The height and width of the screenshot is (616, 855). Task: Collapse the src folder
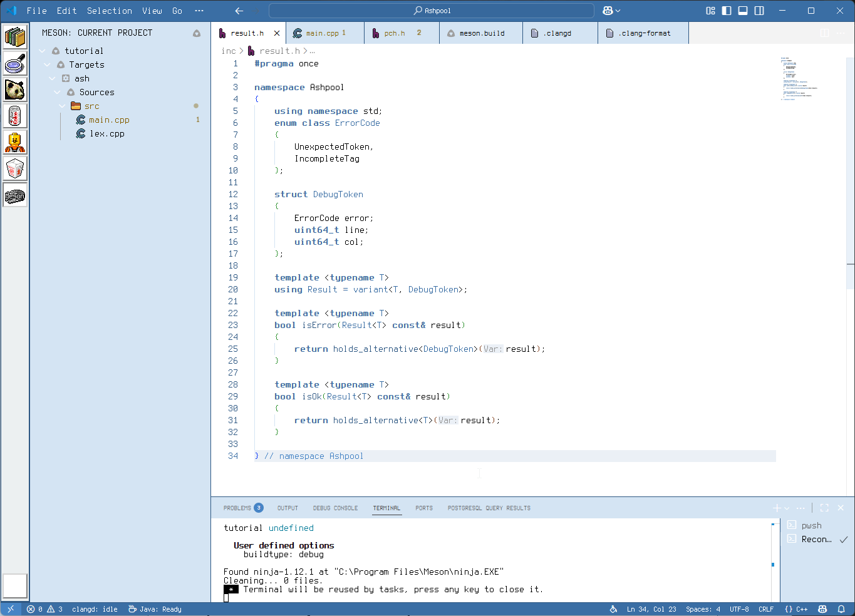(63, 106)
